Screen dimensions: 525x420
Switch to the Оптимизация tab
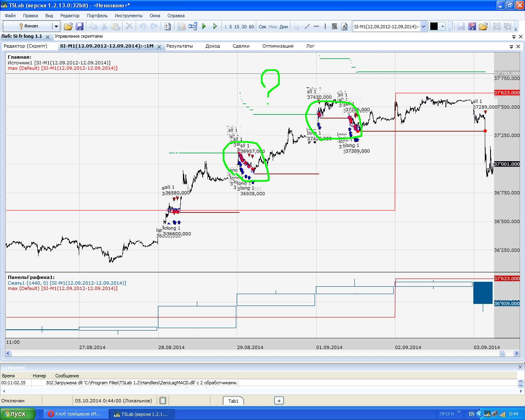[x=278, y=46]
